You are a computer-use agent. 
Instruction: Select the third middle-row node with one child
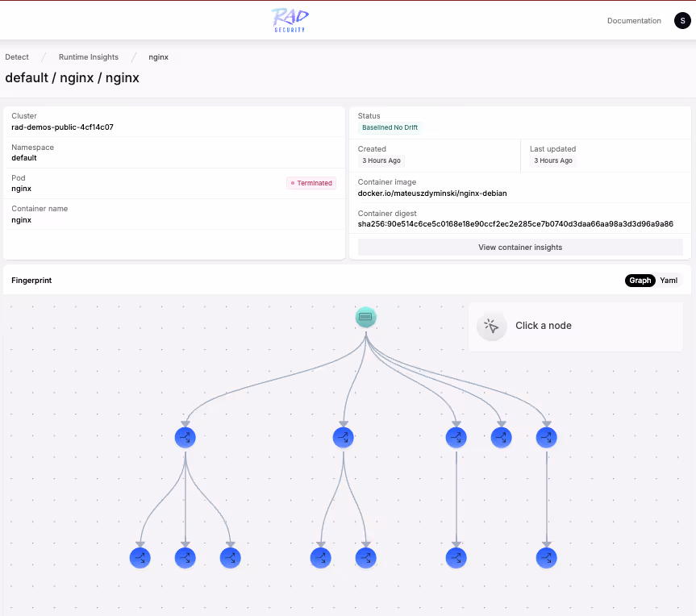pos(456,438)
